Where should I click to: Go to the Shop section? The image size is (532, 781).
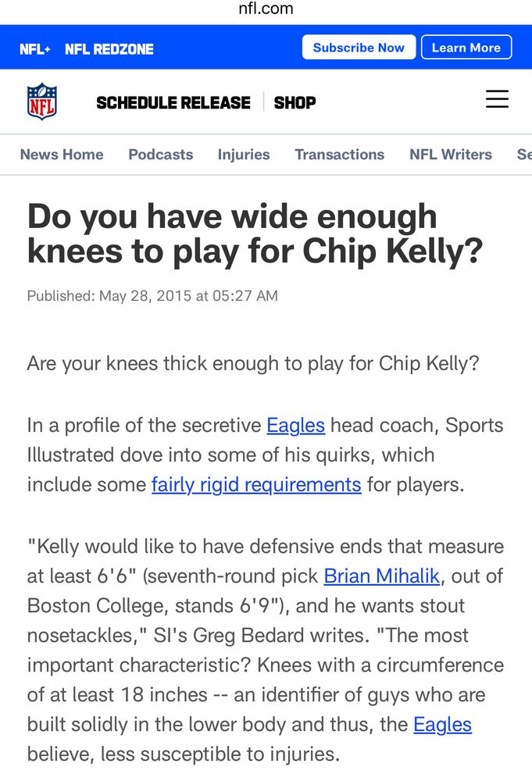click(295, 102)
